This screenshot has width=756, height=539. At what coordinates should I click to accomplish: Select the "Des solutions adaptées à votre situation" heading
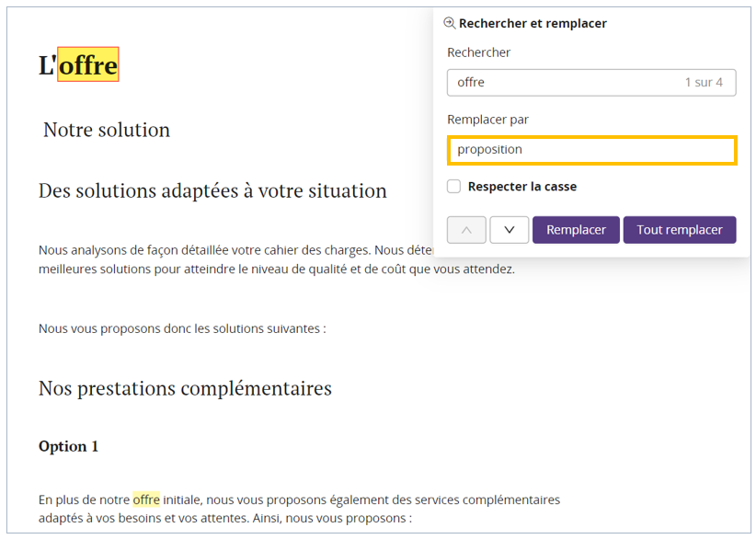point(212,191)
